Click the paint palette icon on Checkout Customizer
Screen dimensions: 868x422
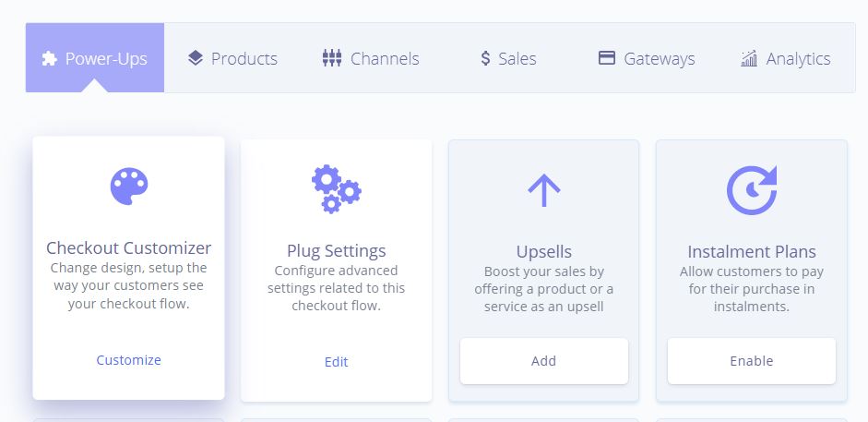coord(129,187)
